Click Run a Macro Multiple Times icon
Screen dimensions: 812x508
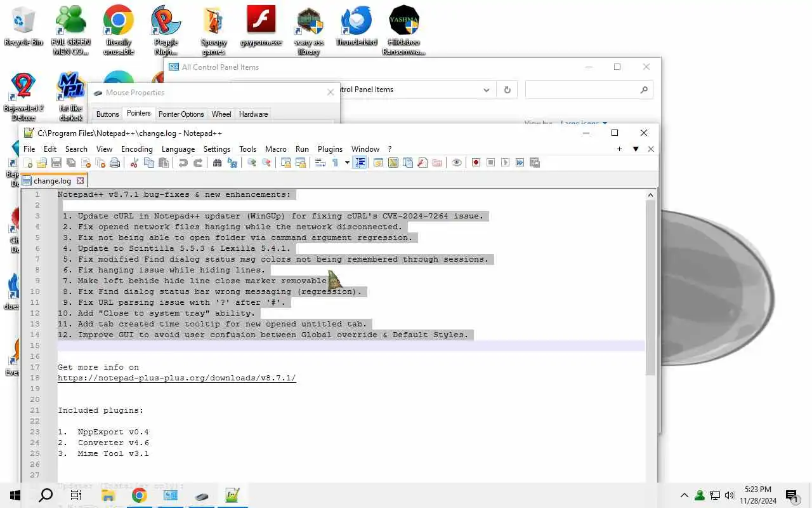[x=520, y=163]
